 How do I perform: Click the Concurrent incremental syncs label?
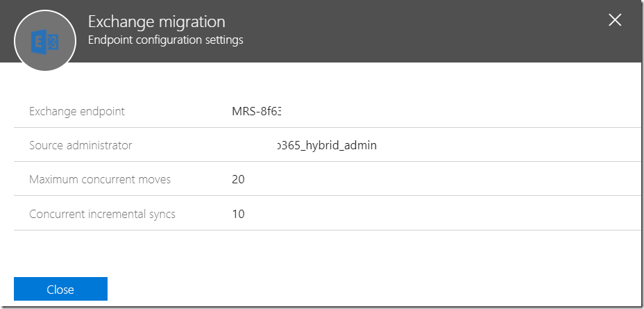pos(102,214)
